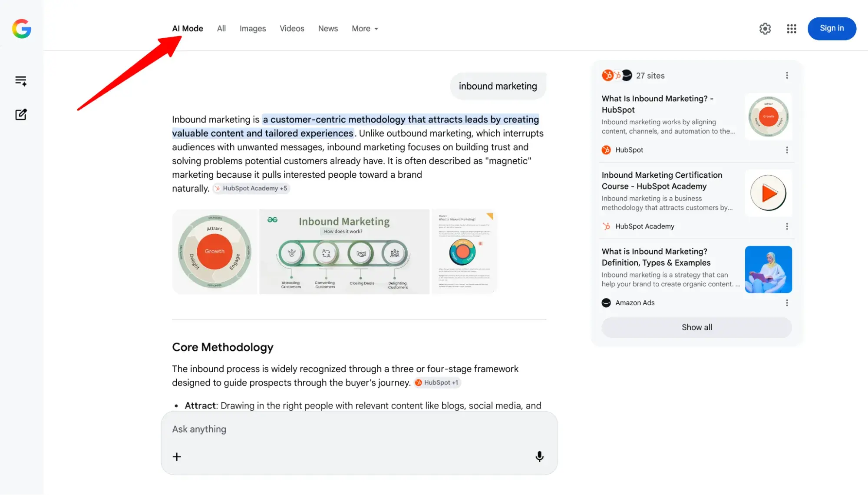Open the Growth flywheel diagram image
868x495 pixels.
215,252
